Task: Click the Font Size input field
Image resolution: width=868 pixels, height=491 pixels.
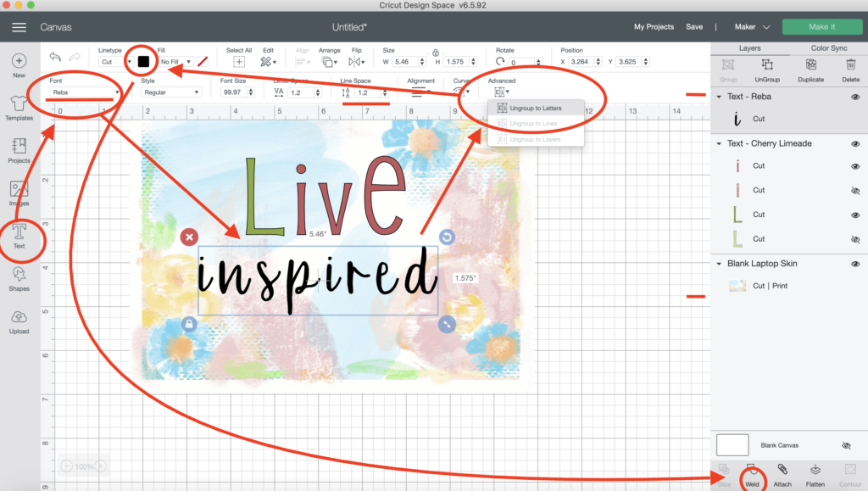Action: click(x=234, y=92)
